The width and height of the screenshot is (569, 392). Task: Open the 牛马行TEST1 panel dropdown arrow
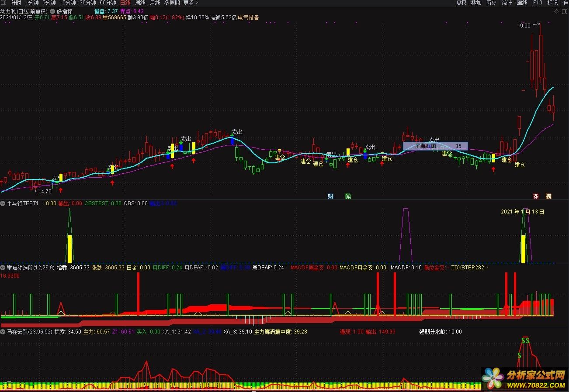[x=3, y=203]
